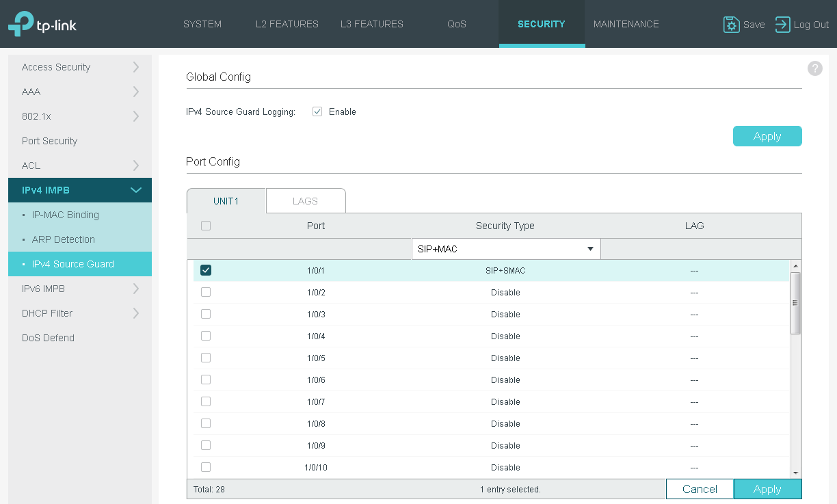Click the Disable cell for port 1/0/10
The image size is (837, 504).
tap(505, 468)
